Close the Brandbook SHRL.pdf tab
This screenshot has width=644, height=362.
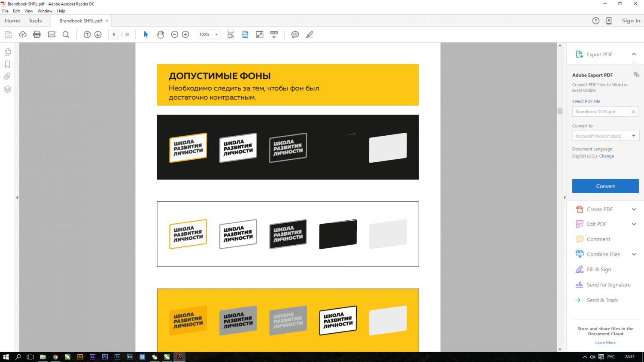click(107, 21)
